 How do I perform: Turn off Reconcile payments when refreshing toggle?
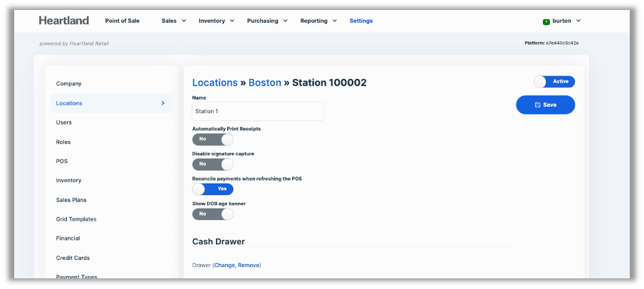click(212, 189)
